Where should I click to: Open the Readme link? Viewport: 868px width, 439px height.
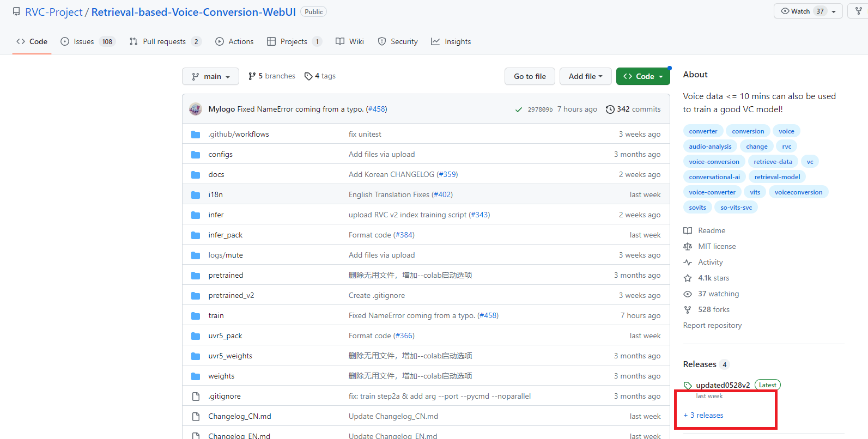coord(705,230)
